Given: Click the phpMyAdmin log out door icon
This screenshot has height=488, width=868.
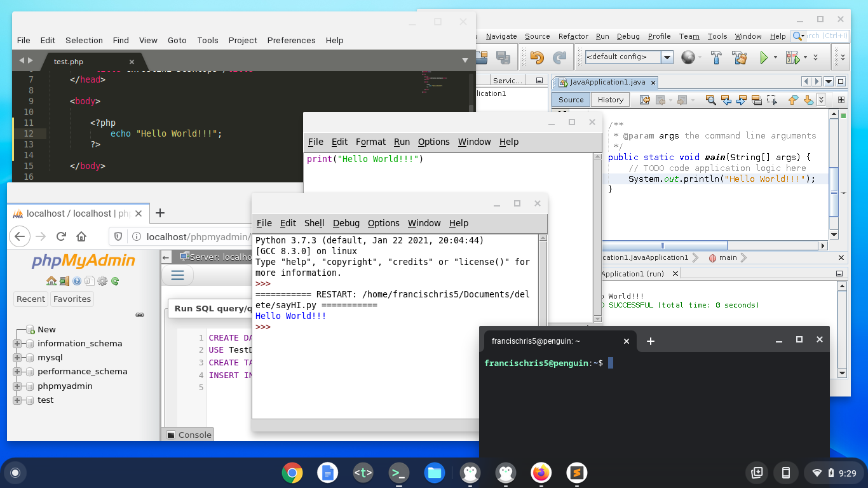Looking at the screenshot, I should click(64, 281).
